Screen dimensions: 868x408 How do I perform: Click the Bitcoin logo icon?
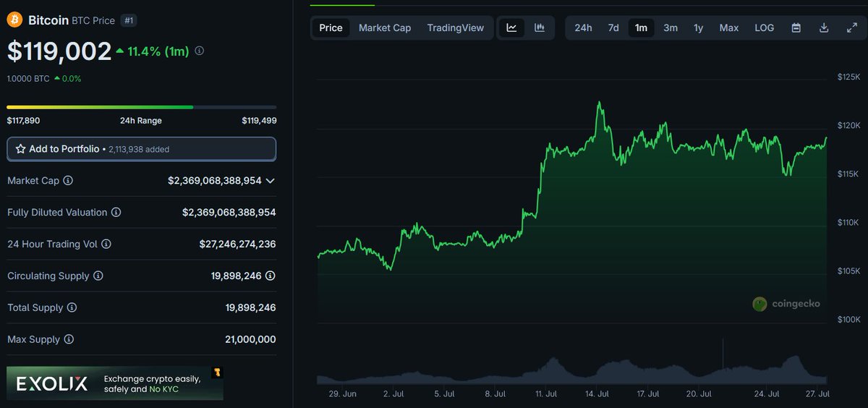14,20
